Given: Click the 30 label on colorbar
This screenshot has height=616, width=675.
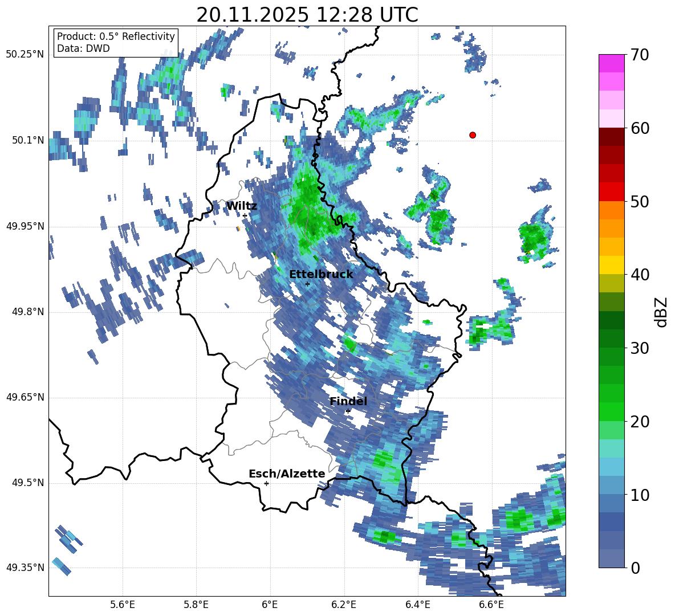Looking at the screenshot, I should pyautogui.click(x=639, y=348).
